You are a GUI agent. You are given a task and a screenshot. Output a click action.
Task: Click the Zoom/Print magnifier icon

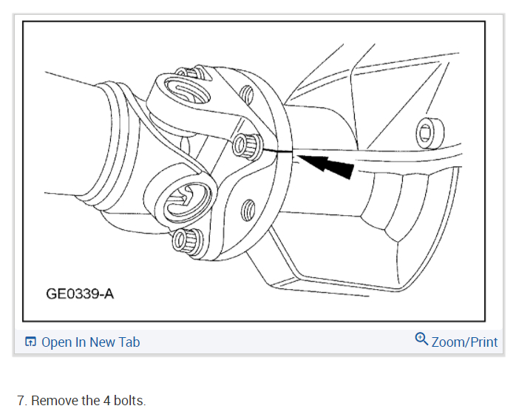click(x=421, y=339)
